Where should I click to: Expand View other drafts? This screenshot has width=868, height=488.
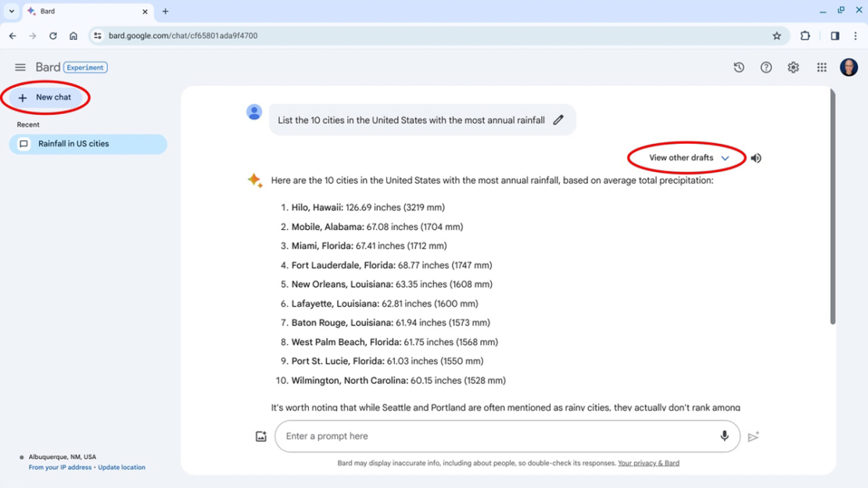(686, 157)
